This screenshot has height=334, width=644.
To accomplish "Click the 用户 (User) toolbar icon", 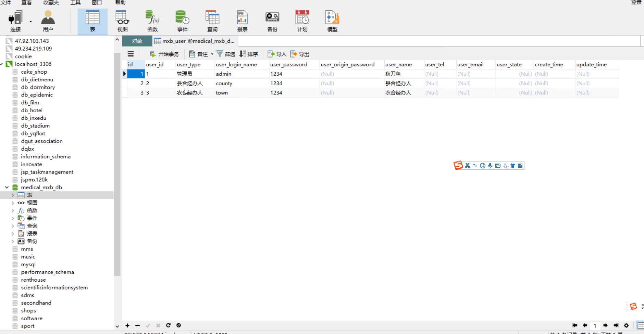I will pyautogui.click(x=48, y=21).
